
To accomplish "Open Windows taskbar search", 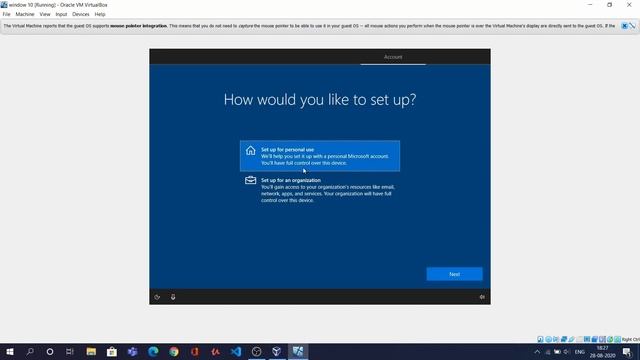I will coord(30,351).
